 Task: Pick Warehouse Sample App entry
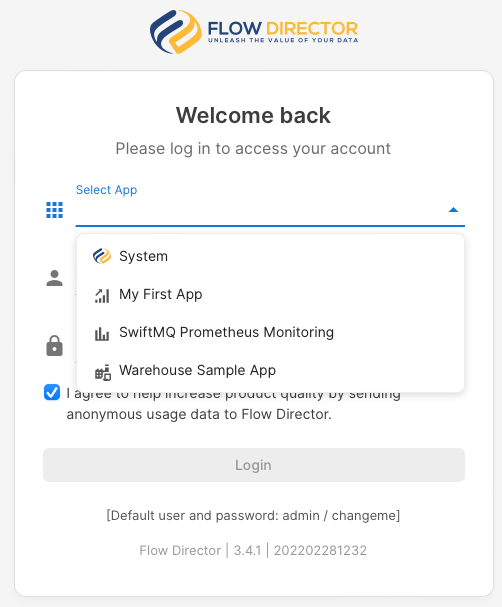270,370
